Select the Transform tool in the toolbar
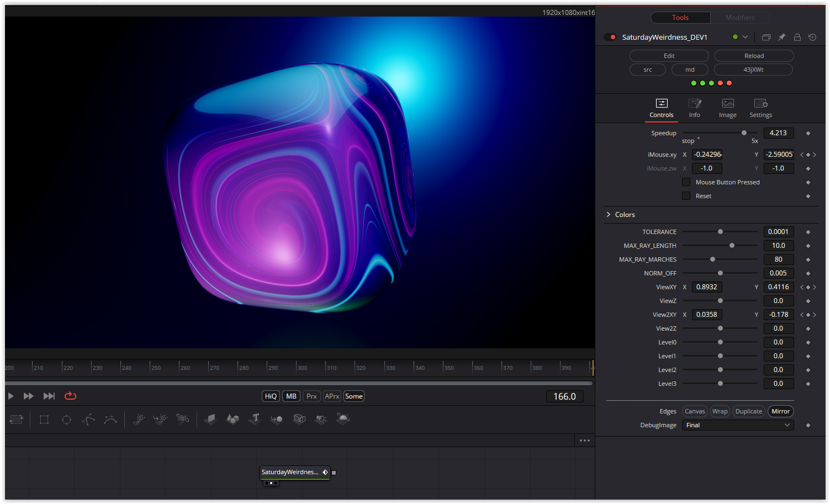Viewport: 830px width, 504px height. [16, 420]
